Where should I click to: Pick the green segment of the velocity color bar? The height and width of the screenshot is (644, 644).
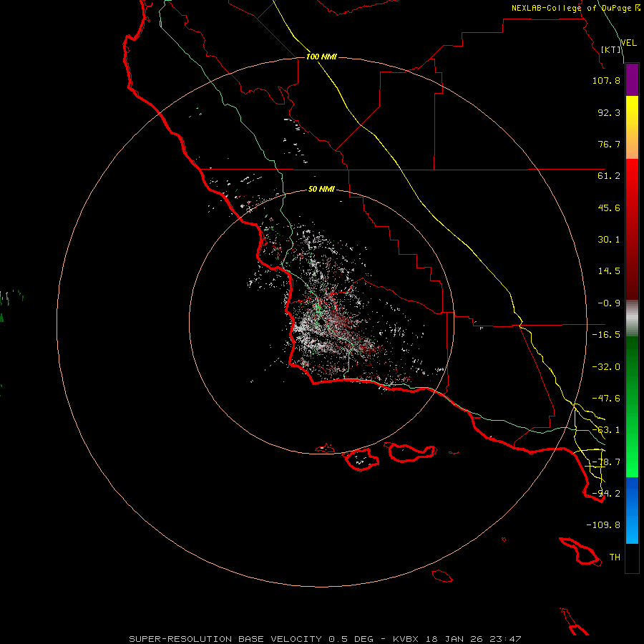coord(632,406)
